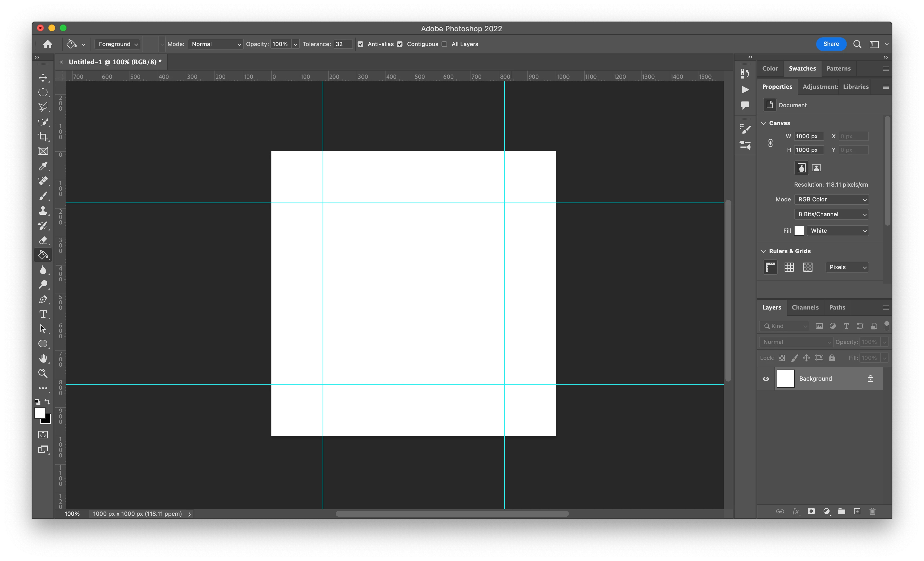The height and width of the screenshot is (561, 924).
Task: Select the Clone Stamp tool
Action: [43, 211]
